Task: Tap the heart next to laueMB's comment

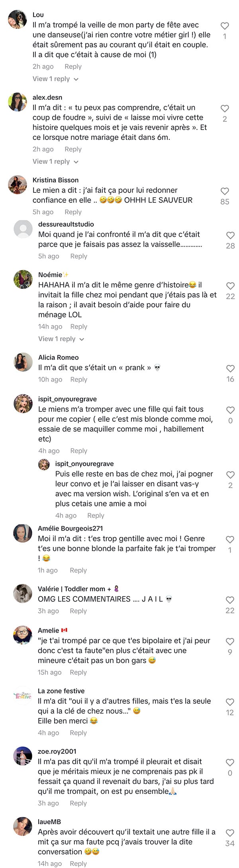Action: click(x=230, y=833)
